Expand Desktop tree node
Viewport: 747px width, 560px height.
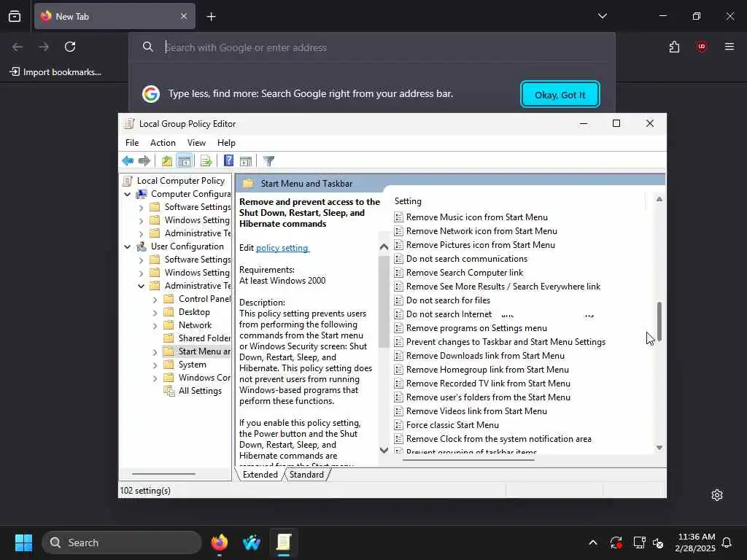[155, 313]
